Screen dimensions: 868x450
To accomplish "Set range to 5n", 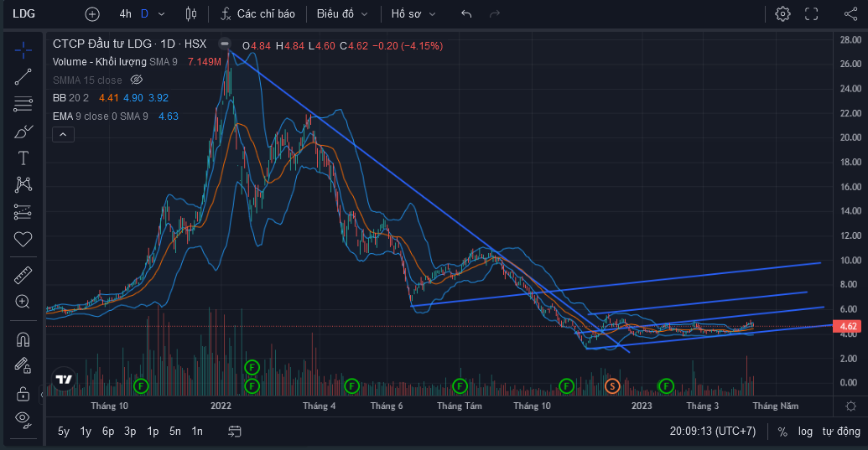I will pos(175,432).
